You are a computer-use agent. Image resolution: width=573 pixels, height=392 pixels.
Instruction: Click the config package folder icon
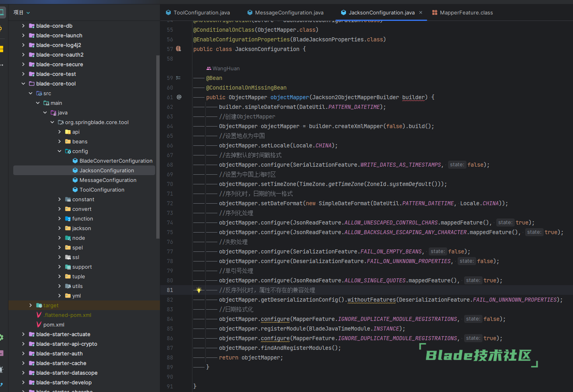(x=68, y=151)
